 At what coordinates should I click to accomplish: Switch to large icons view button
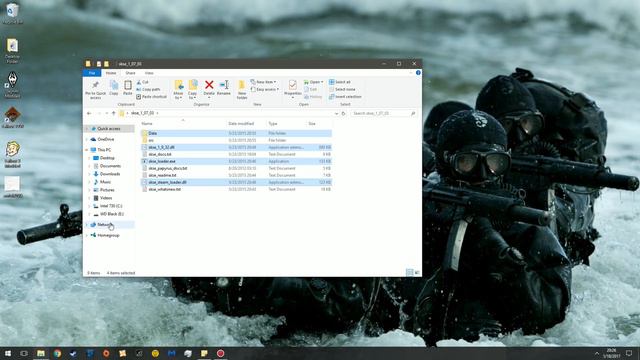417,273
